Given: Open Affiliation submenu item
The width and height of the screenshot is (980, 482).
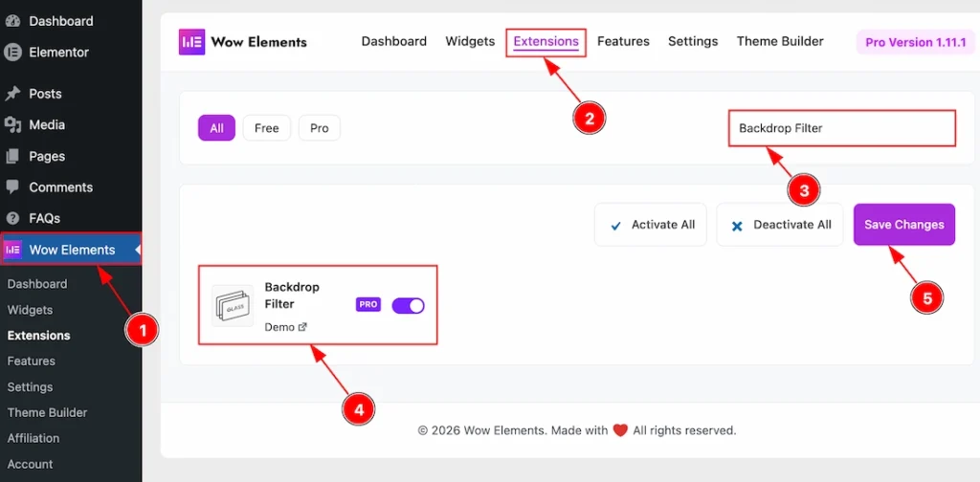Looking at the screenshot, I should [33, 438].
